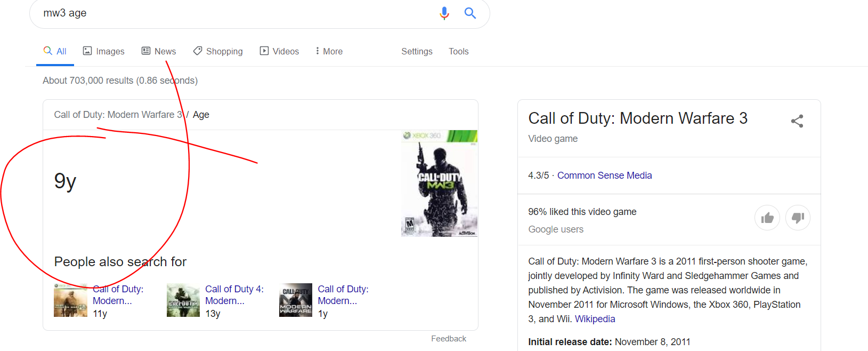Viewport: 868px width, 351px height.
Task: Click the share icon in knowledge panel
Action: 797,121
